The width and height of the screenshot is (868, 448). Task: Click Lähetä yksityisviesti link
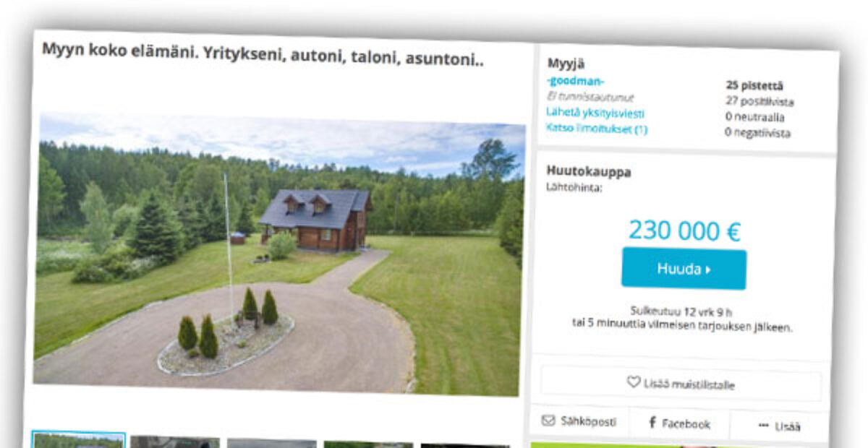[595, 113]
